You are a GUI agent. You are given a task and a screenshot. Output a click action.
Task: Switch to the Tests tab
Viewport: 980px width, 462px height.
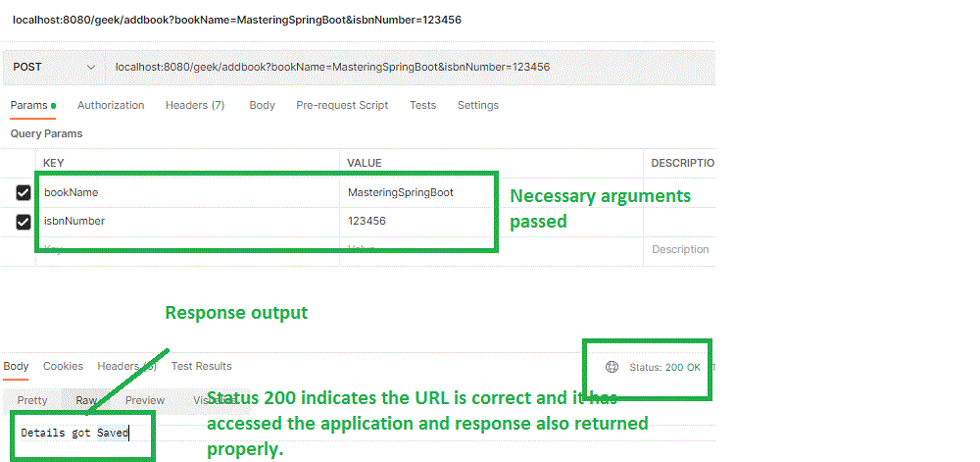click(422, 105)
